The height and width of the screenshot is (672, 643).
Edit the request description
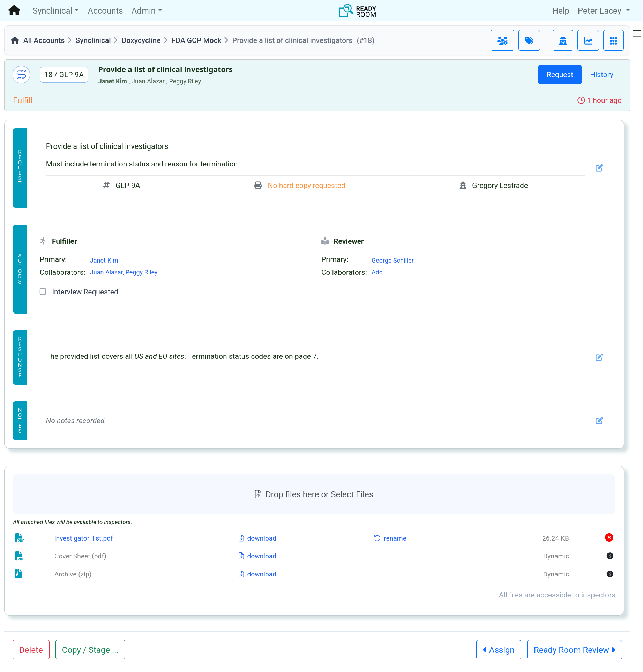[x=599, y=168]
